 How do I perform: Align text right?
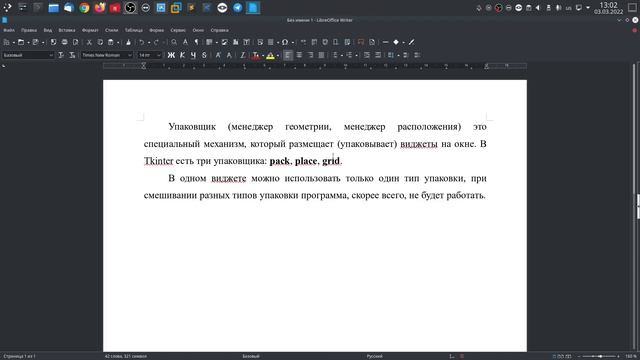pyautogui.click(x=310, y=55)
